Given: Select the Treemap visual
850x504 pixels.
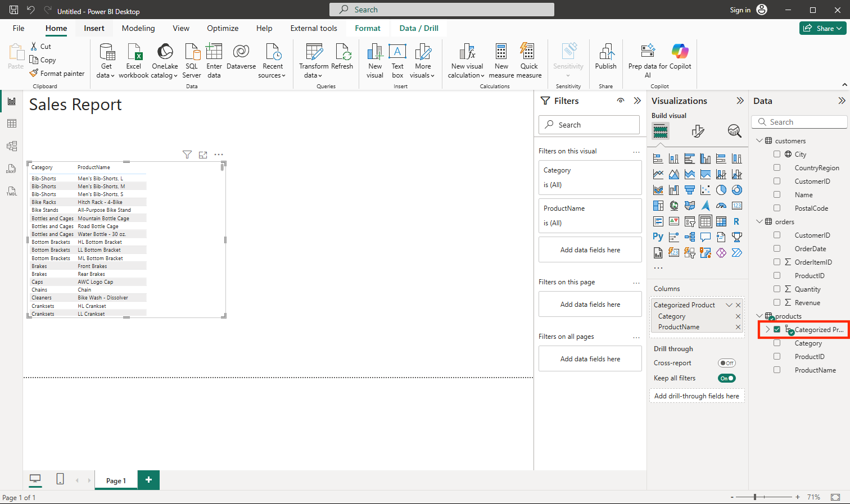Looking at the screenshot, I should point(658,206).
